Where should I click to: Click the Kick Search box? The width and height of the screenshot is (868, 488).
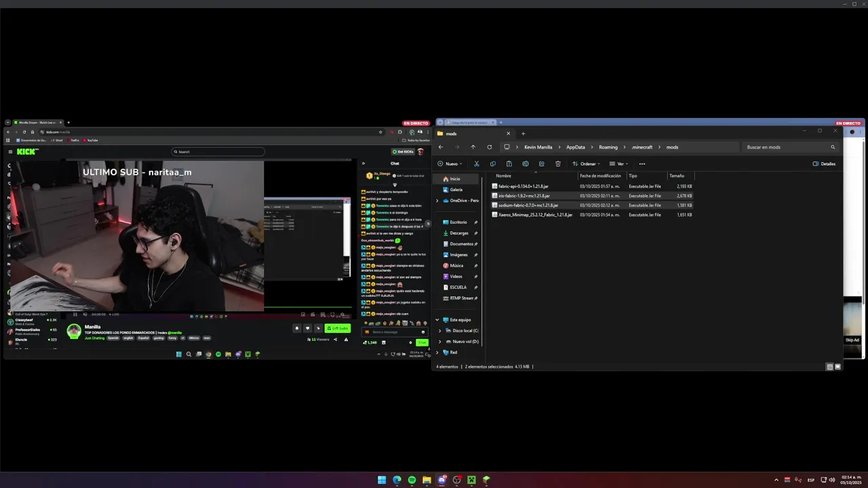pyautogui.click(x=218, y=152)
